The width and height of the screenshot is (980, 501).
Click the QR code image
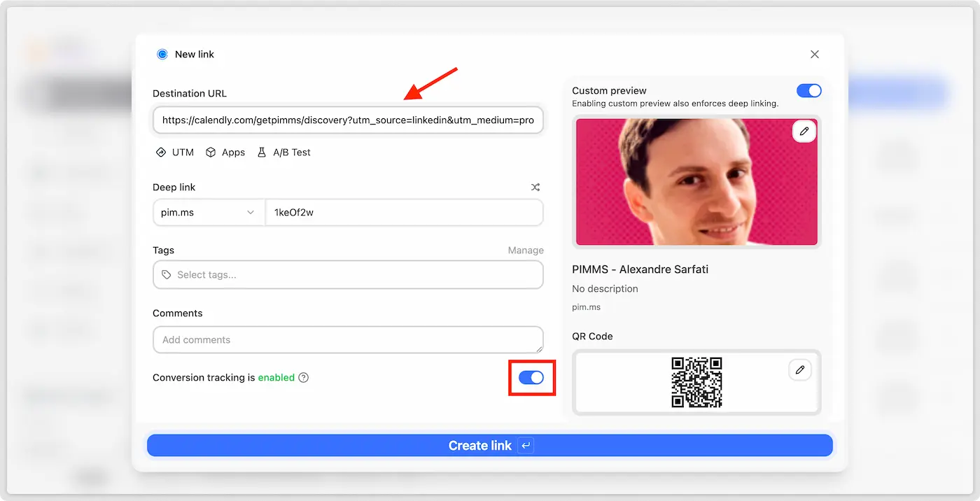coord(696,382)
